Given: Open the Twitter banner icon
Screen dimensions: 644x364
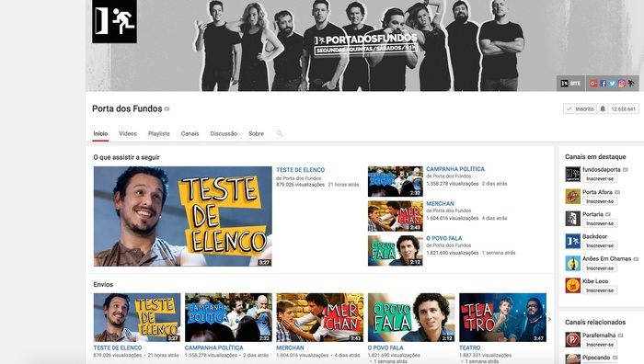Looking at the screenshot, I should tap(613, 84).
